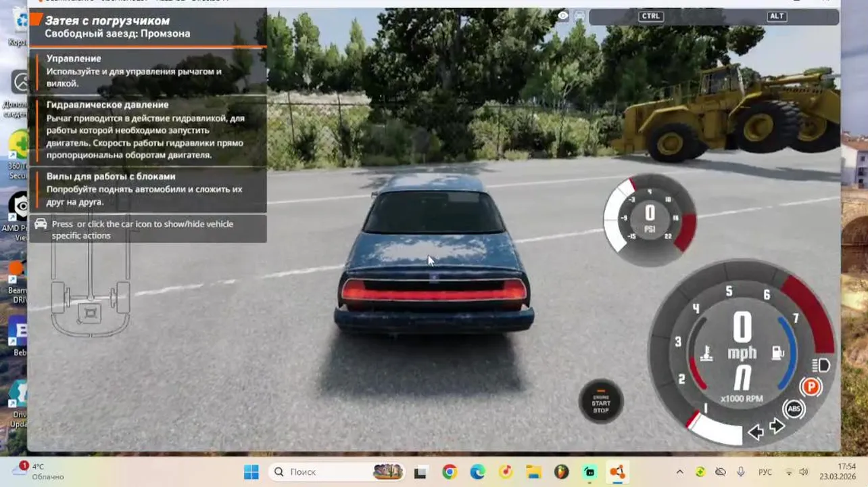Click the engine temperature icon on the tachometer
The height and width of the screenshot is (487, 868).
tap(706, 352)
